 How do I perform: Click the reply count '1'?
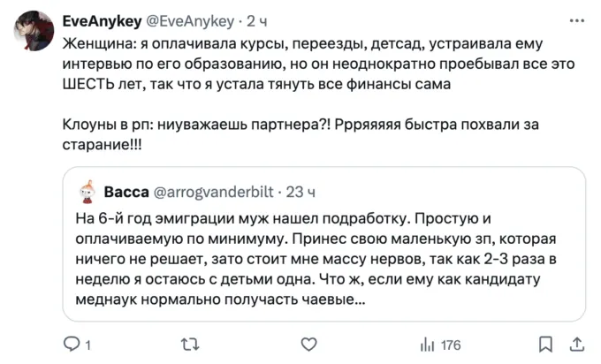tap(88, 344)
